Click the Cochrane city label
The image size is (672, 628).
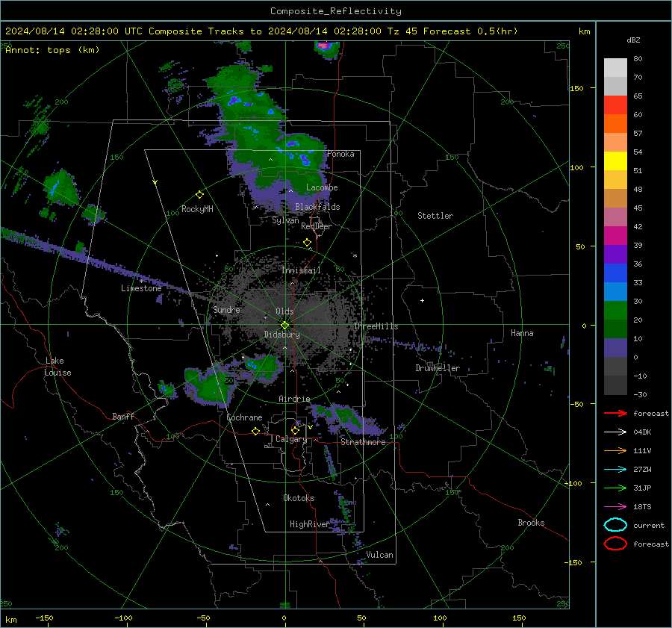click(x=244, y=417)
